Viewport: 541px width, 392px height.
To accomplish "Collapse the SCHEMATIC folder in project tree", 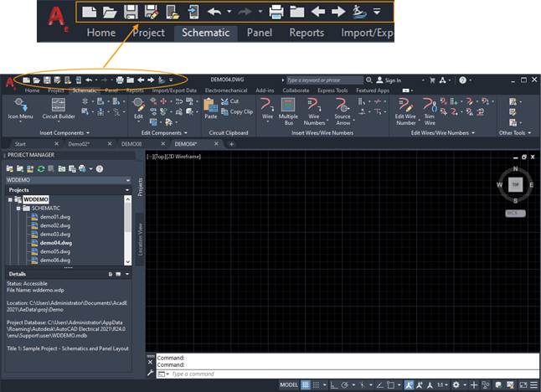I will (18, 209).
